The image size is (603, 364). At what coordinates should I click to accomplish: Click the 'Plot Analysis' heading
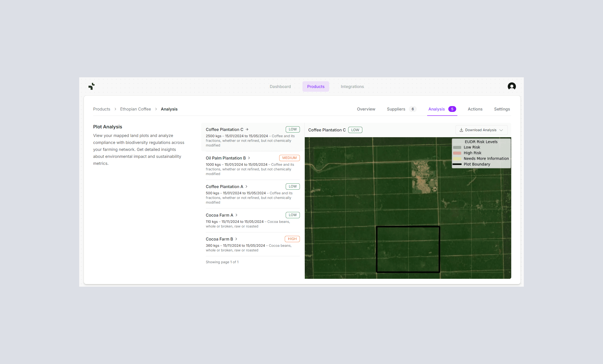108,127
